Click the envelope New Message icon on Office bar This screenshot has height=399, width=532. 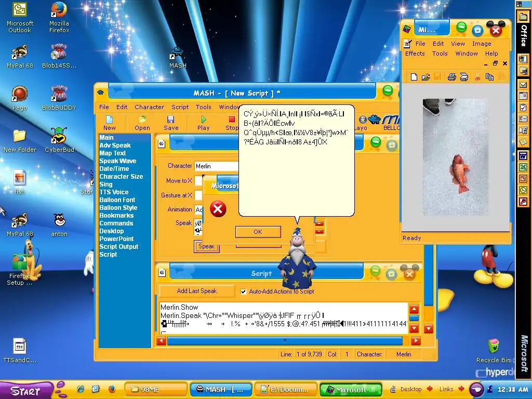(523, 85)
